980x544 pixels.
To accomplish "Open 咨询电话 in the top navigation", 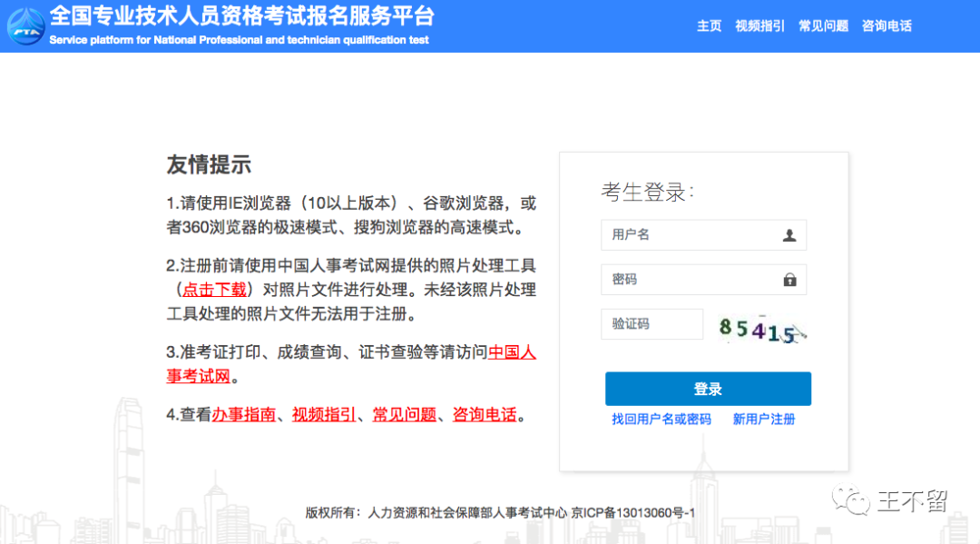I will [x=887, y=26].
